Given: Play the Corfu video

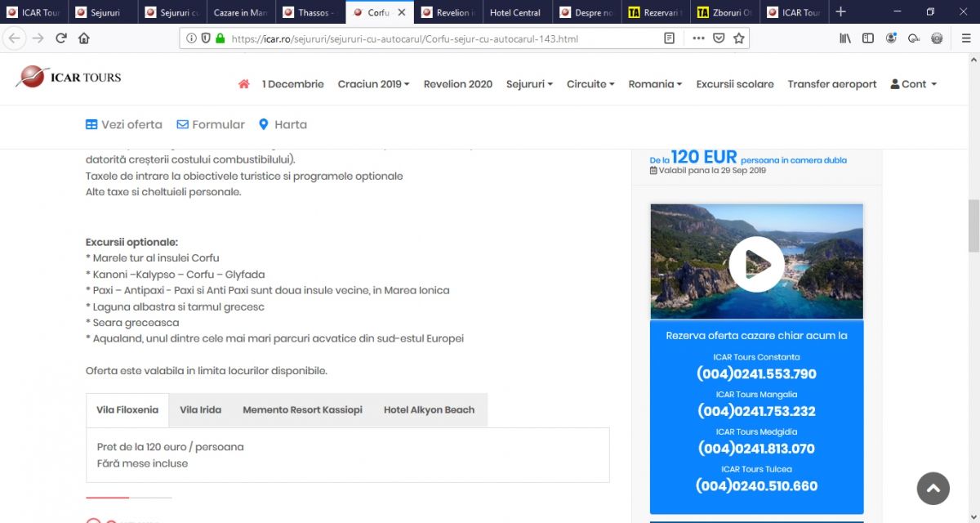Looking at the screenshot, I should pos(756,263).
